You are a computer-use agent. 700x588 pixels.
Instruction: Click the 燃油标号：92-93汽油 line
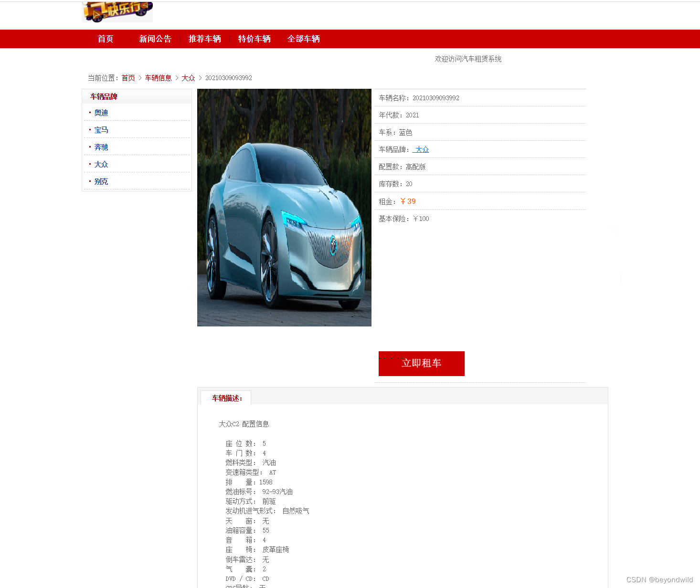(x=259, y=492)
